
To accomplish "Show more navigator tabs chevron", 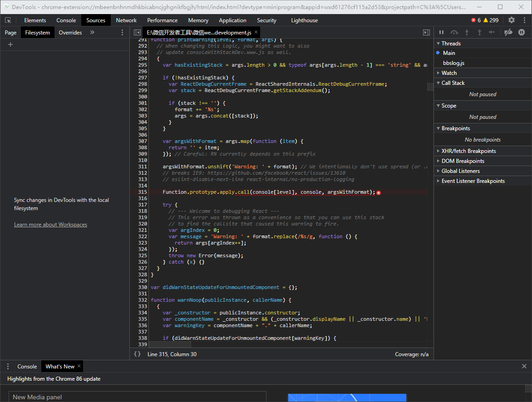I will click(x=92, y=33).
